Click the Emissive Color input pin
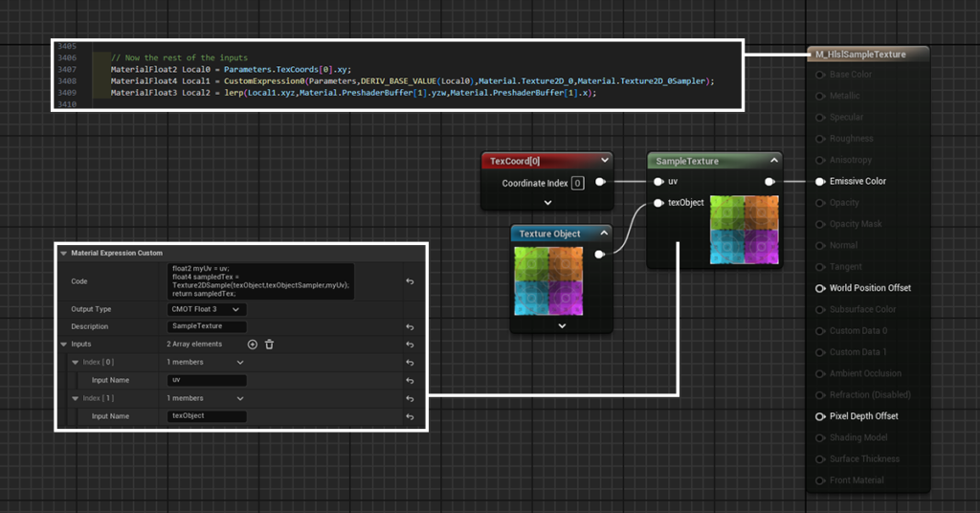 pyautogui.click(x=820, y=181)
